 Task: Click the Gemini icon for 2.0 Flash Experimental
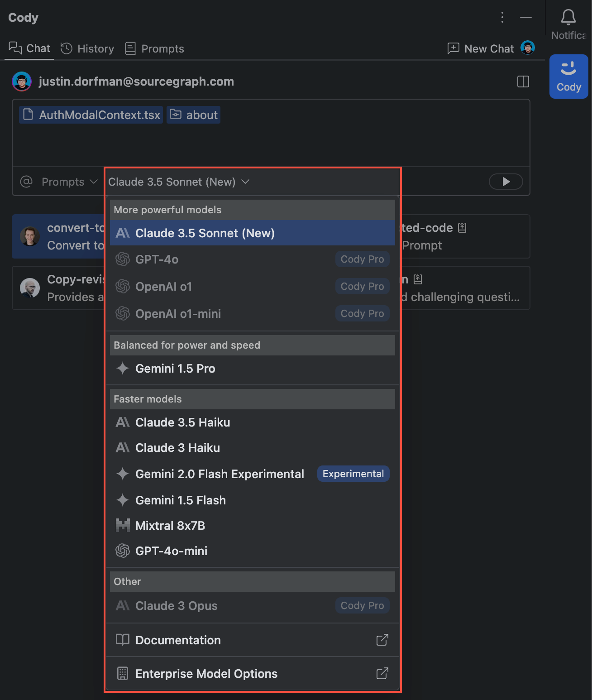[x=123, y=474]
